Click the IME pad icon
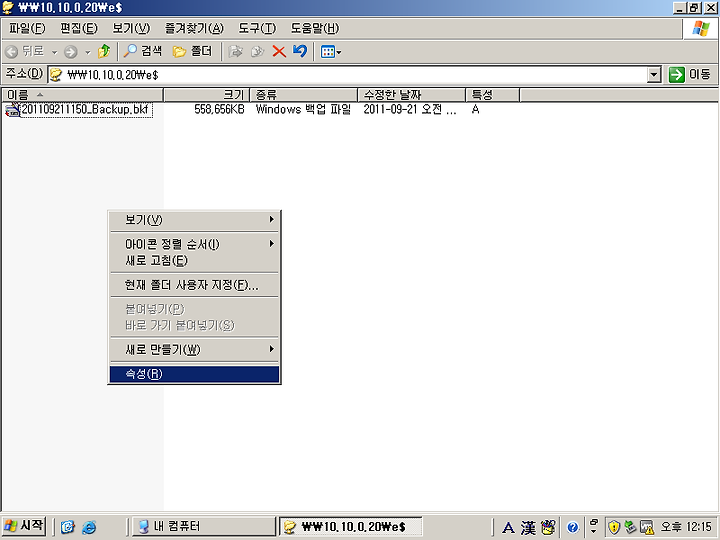The image size is (720, 540). click(x=548, y=527)
